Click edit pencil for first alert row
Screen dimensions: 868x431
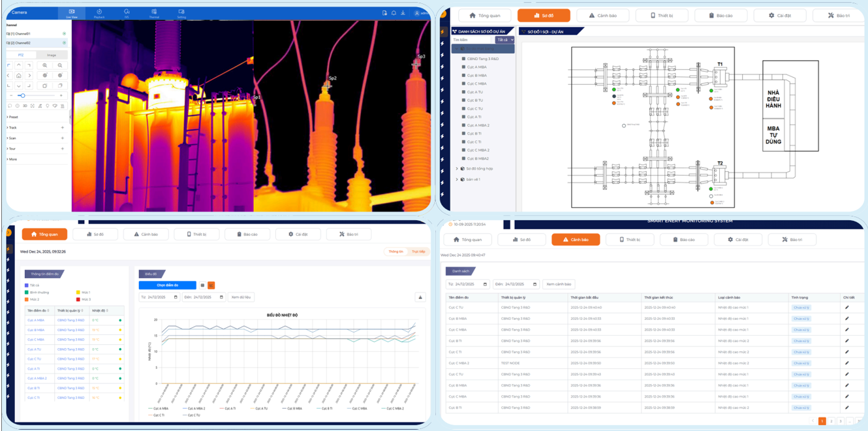point(847,307)
